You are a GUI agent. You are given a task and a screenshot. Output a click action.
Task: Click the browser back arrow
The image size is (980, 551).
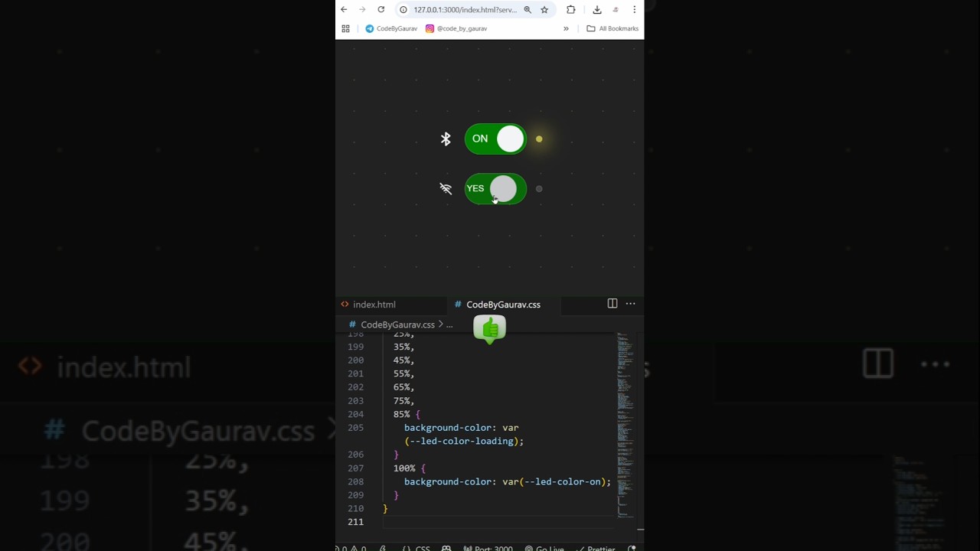344,10
